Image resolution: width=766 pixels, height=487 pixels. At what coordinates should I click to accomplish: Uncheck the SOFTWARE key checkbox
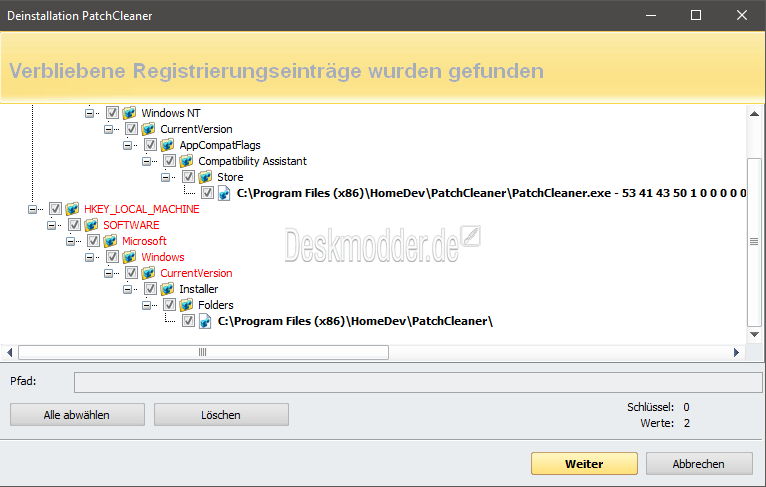(74, 225)
